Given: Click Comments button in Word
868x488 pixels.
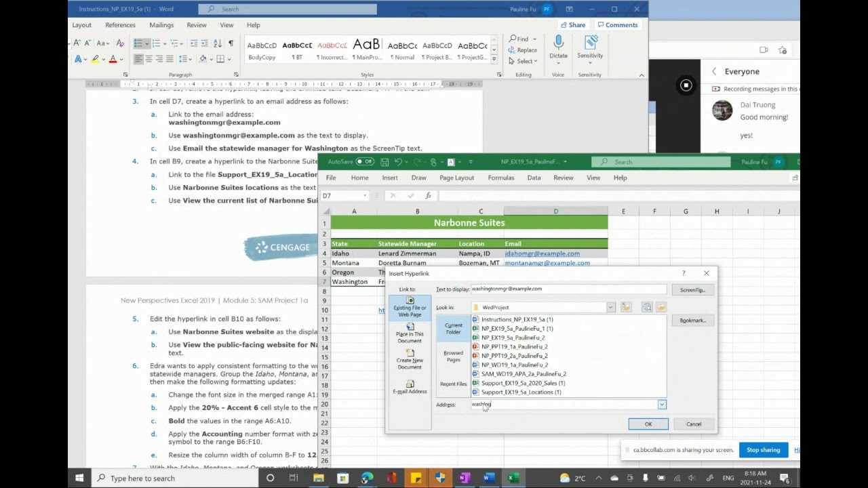Looking at the screenshot, I should pos(617,25).
